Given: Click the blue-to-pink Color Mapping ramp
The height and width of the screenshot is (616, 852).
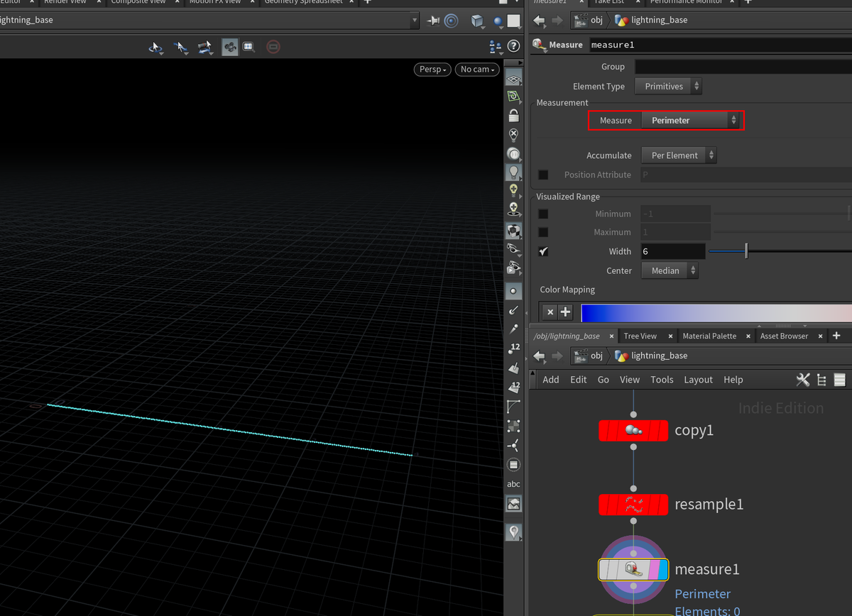Looking at the screenshot, I should [x=716, y=312].
